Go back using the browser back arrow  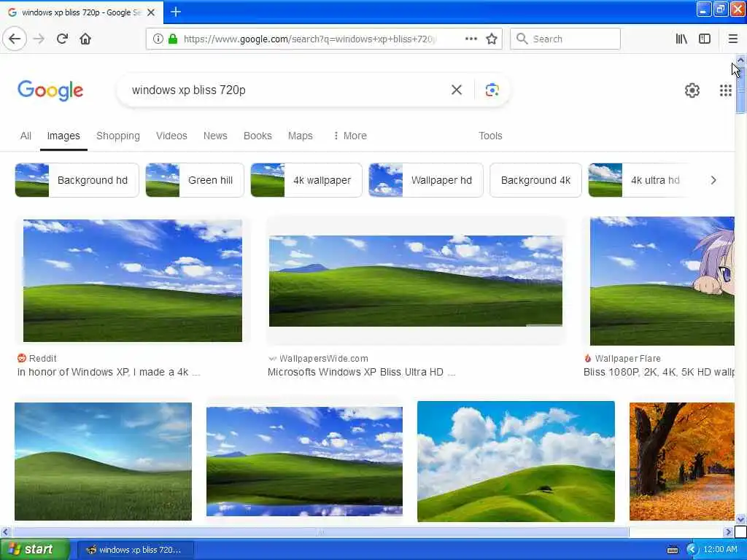[x=15, y=39]
